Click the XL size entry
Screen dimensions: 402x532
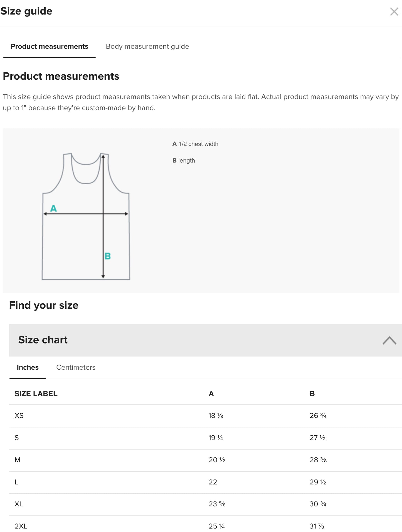[19, 504]
